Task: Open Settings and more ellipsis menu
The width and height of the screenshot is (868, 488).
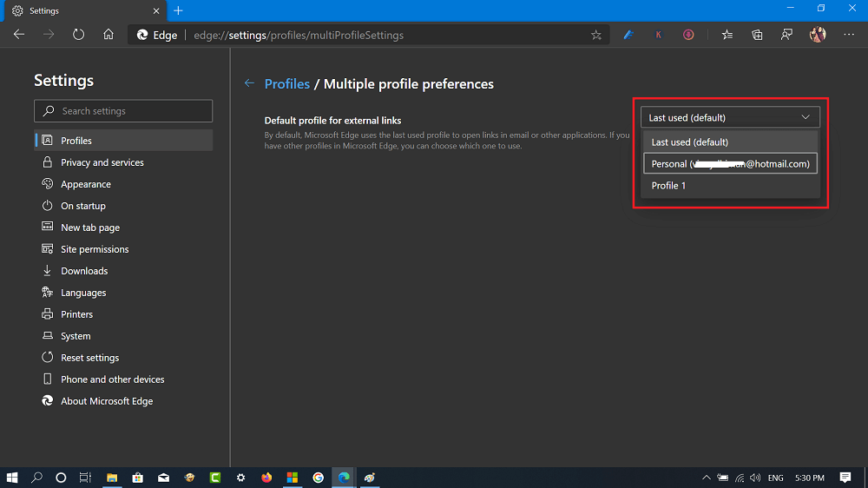Action: point(849,35)
